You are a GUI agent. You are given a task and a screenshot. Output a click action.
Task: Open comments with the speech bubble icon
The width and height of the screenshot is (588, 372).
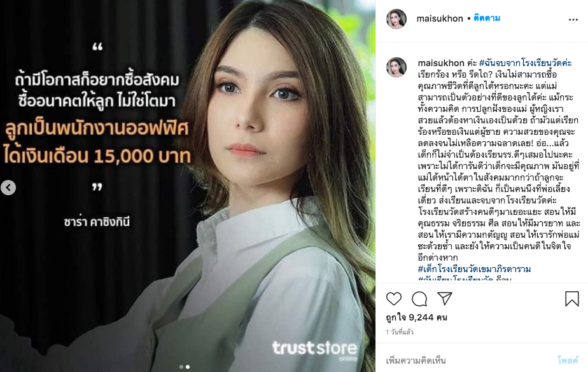coord(419,299)
